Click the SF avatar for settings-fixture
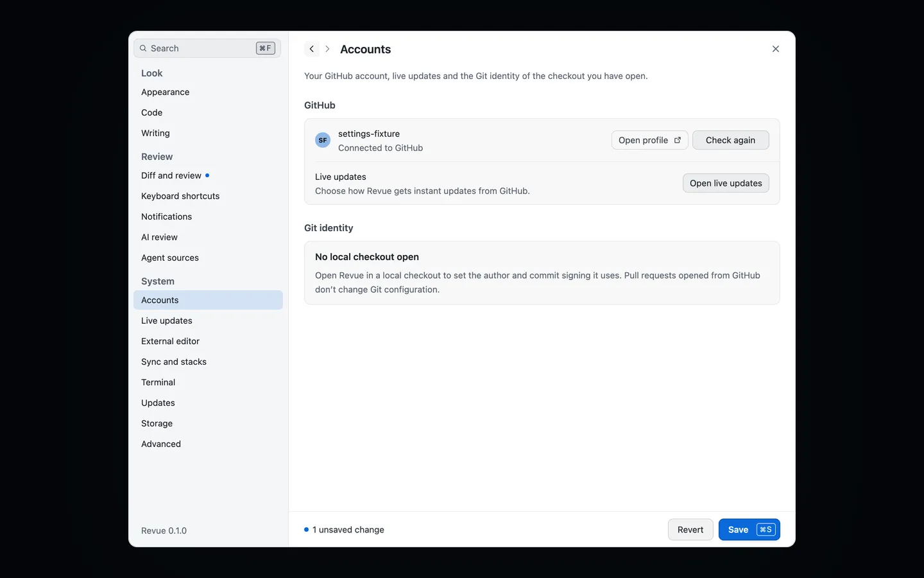This screenshot has width=924, height=578. pos(323,140)
